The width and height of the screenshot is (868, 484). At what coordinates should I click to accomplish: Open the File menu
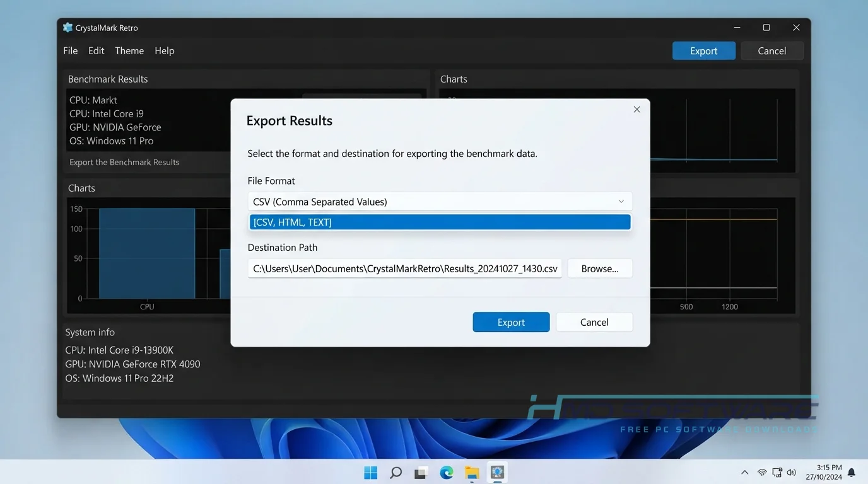point(71,51)
